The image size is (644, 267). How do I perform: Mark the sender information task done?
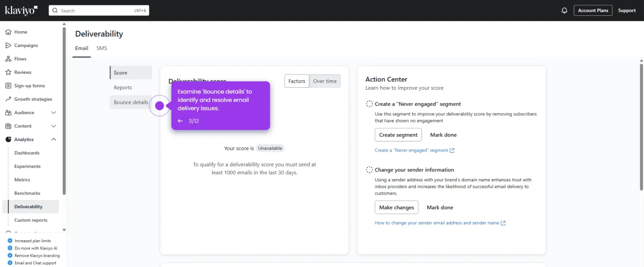[440, 207]
